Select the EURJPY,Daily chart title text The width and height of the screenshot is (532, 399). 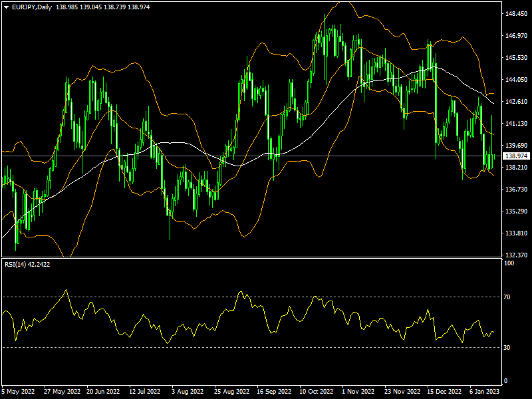pyautogui.click(x=32, y=7)
